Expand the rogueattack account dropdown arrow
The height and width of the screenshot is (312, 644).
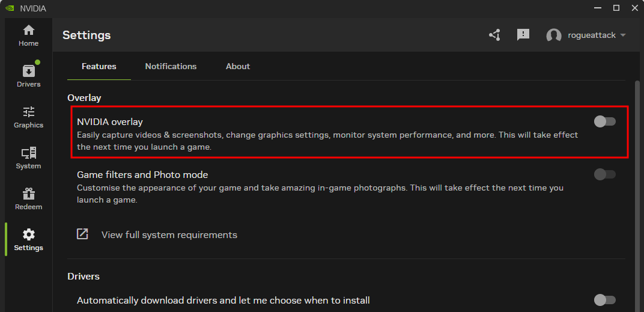click(623, 35)
